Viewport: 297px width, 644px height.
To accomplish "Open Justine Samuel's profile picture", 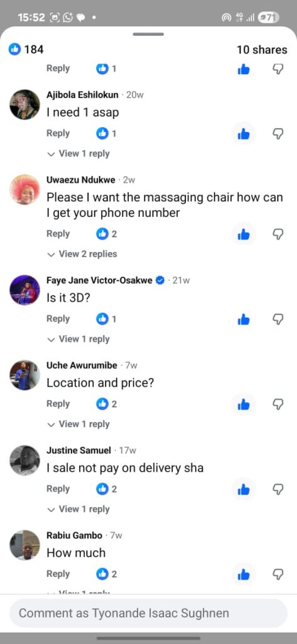I will 24,460.
